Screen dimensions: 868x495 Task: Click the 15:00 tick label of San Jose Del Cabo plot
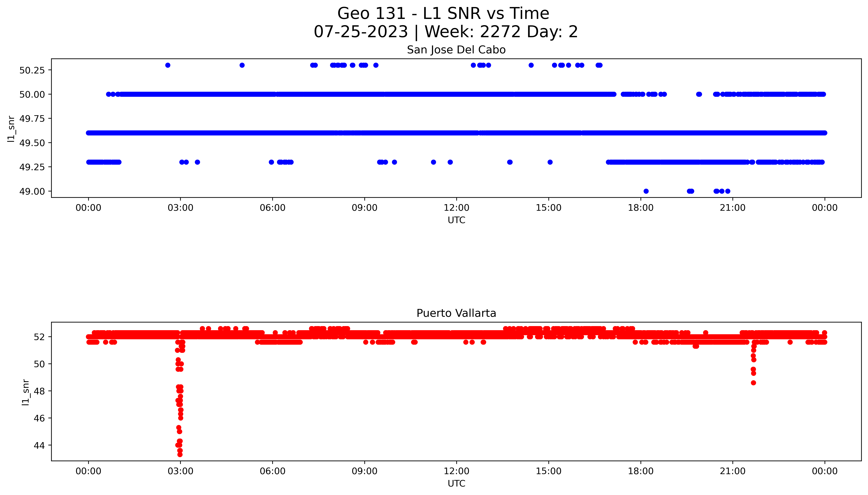[x=549, y=208]
